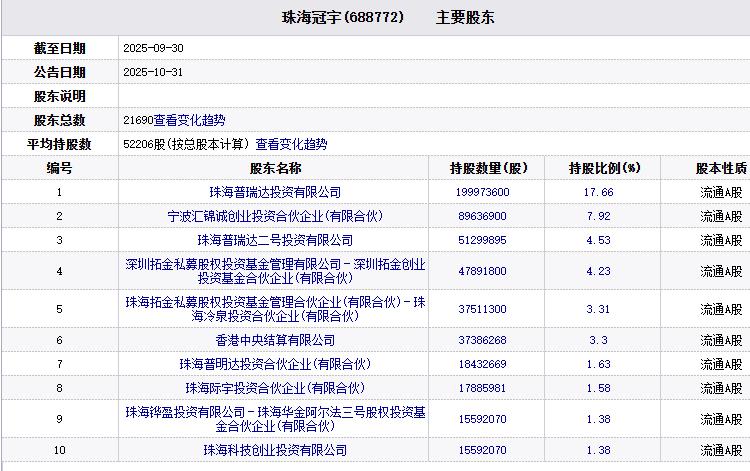This screenshot has height=471, width=750.
Task: Click the 持股数量(股) column header
Action: click(x=488, y=168)
